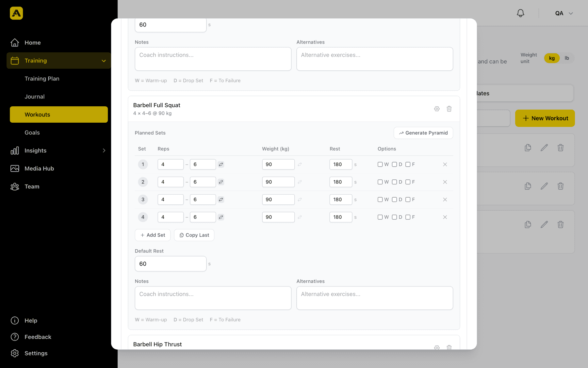This screenshot has height=368, width=588.
Task: Swap reps mode icon on set 1
Action: 221,165
